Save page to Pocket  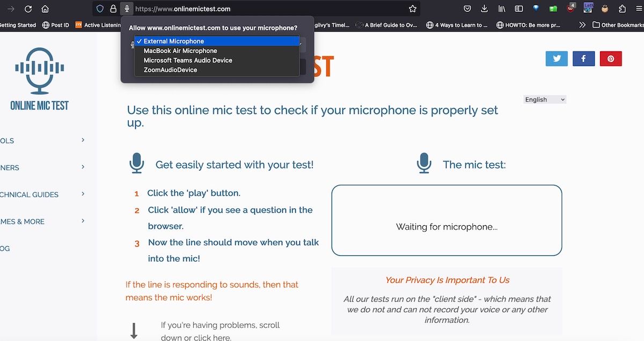467,9
